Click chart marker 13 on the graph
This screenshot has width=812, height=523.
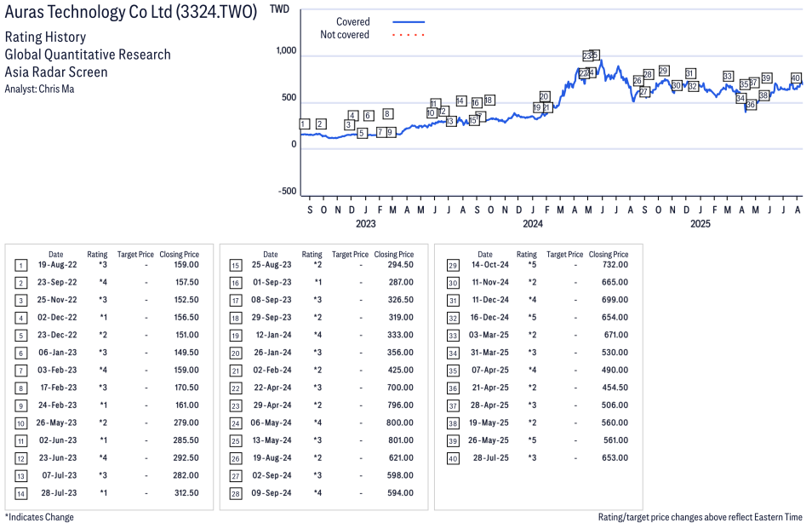451,121
